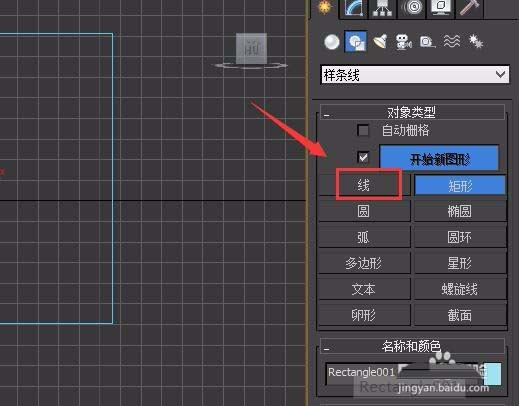This screenshot has height=406, width=519.
Task: Click the 开始新图形 button
Action: pyautogui.click(x=440, y=158)
